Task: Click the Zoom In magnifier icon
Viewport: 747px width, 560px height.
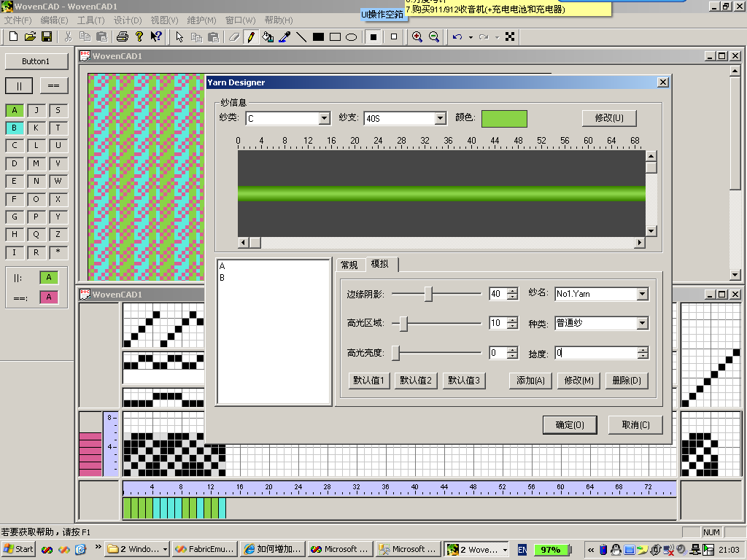Action: point(417,36)
